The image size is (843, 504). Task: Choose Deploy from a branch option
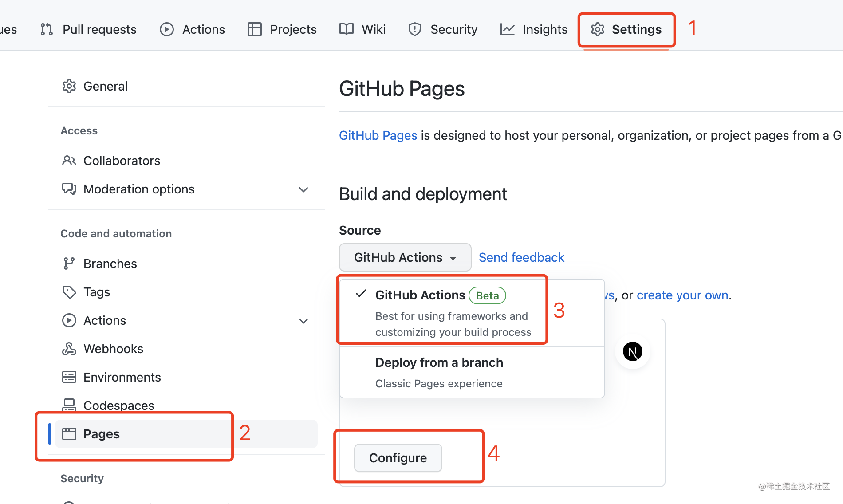pyautogui.click(x=472, y=372)
